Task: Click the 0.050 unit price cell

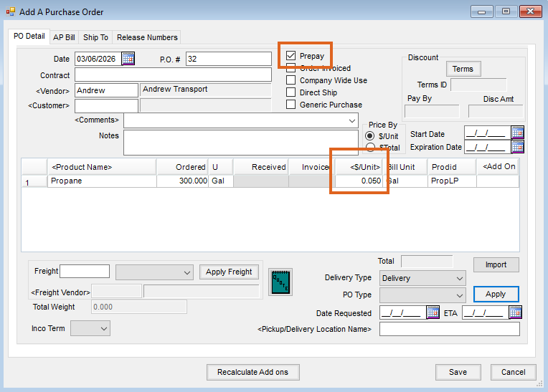Action: click(359, 181)
